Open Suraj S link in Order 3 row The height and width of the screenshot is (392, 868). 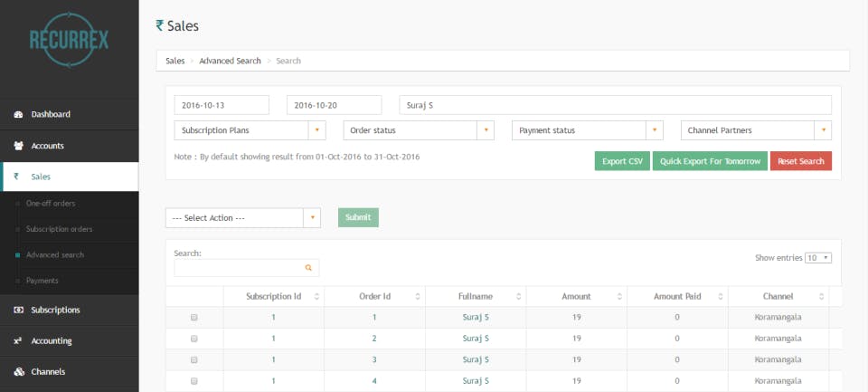(x=476, y=359)
